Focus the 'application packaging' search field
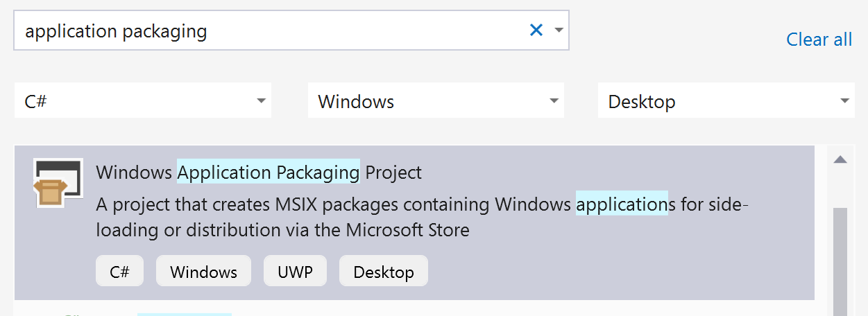868x316 pixels. click(271, 30)
